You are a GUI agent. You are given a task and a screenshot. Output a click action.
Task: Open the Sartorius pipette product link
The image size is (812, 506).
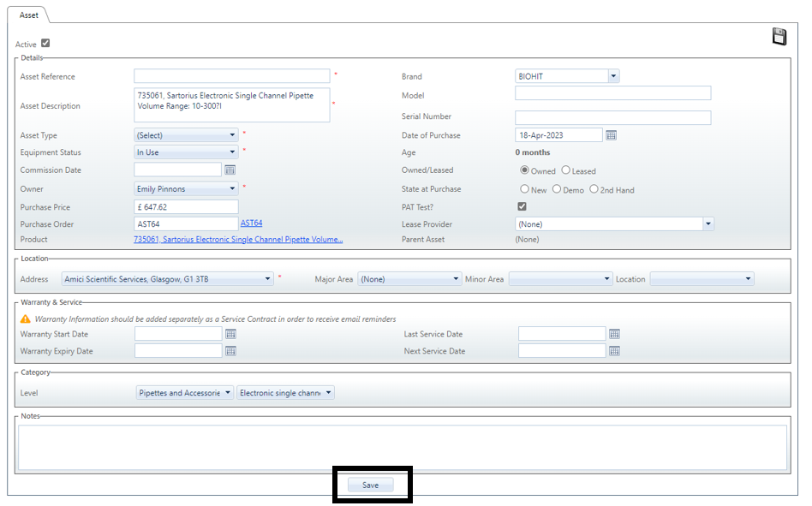click(238, 239)
